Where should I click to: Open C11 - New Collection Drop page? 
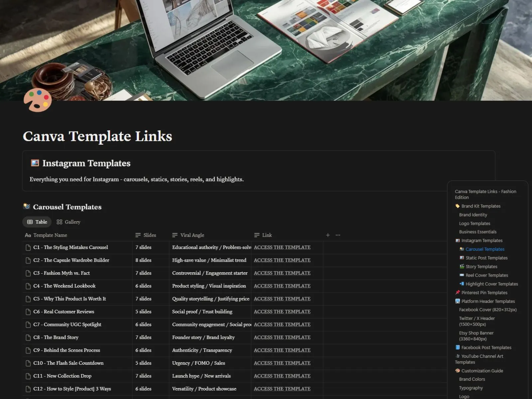tap(62, 376)
